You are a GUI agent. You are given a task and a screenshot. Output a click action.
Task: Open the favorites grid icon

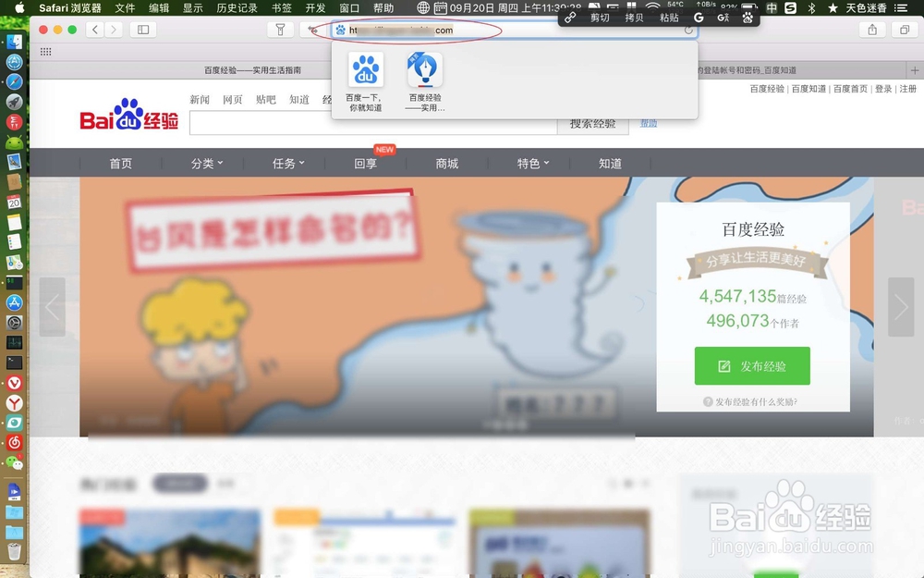45,52
